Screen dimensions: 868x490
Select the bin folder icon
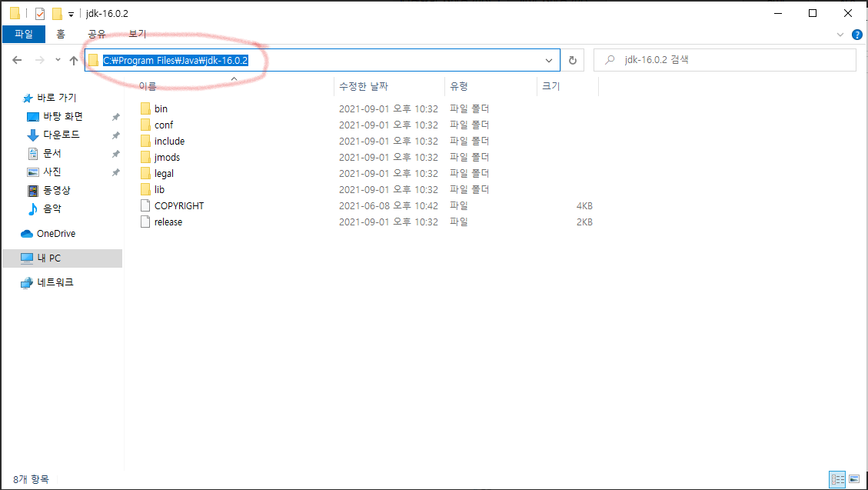click(x=145, y=108)
